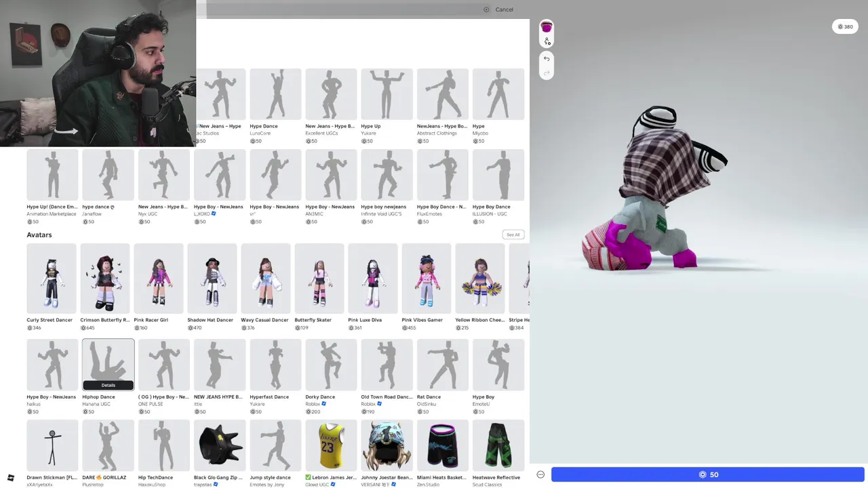The image size is (868, 488).
Task: Choose the Miami Heats Basketball shorts
Action: click(x=442, y=453)
